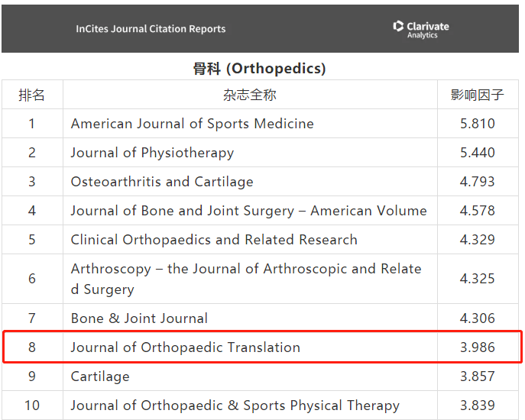Click impact factor value 5.810
The width and height of the screenshot is (525, 420).
[x=477, y=124]
